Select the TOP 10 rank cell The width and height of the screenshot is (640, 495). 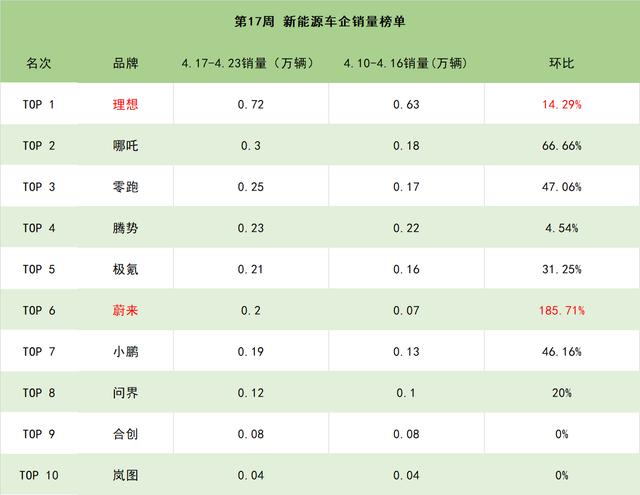tap(38, 475)
